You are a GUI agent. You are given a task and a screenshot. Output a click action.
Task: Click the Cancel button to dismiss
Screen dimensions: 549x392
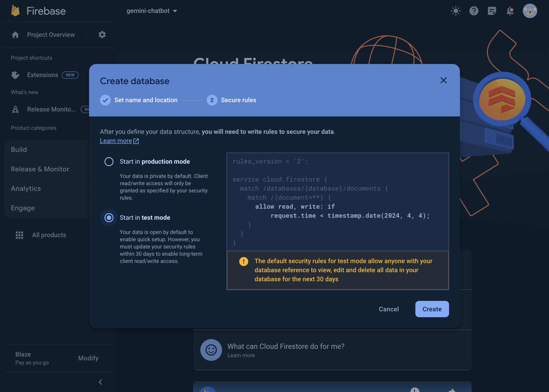(x=389, y=309)
